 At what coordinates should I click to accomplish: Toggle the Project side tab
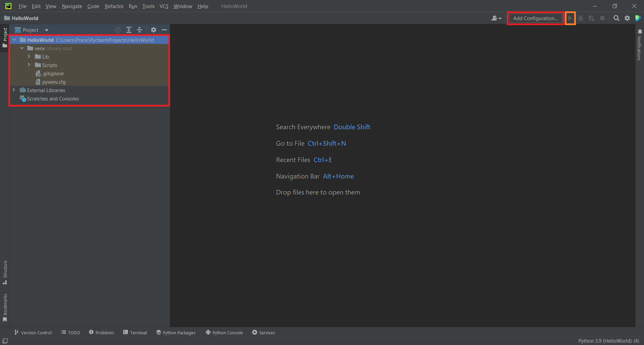tap(5, 38)
